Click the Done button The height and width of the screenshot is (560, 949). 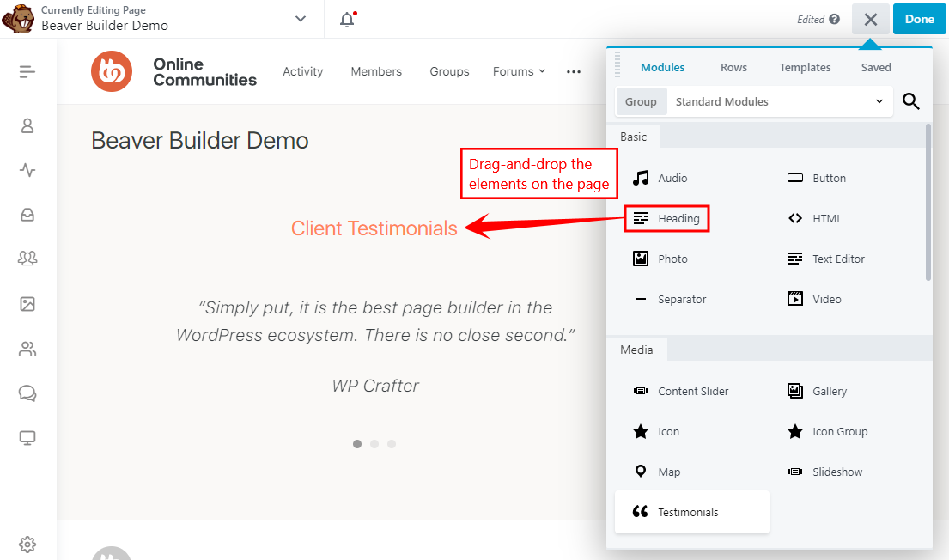click(919, 18)
